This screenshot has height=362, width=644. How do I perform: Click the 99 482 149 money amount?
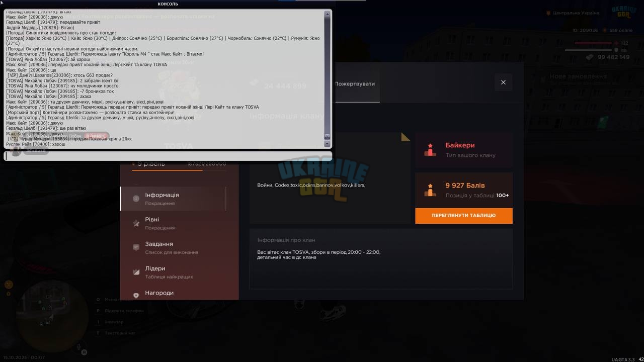[613, 57]
